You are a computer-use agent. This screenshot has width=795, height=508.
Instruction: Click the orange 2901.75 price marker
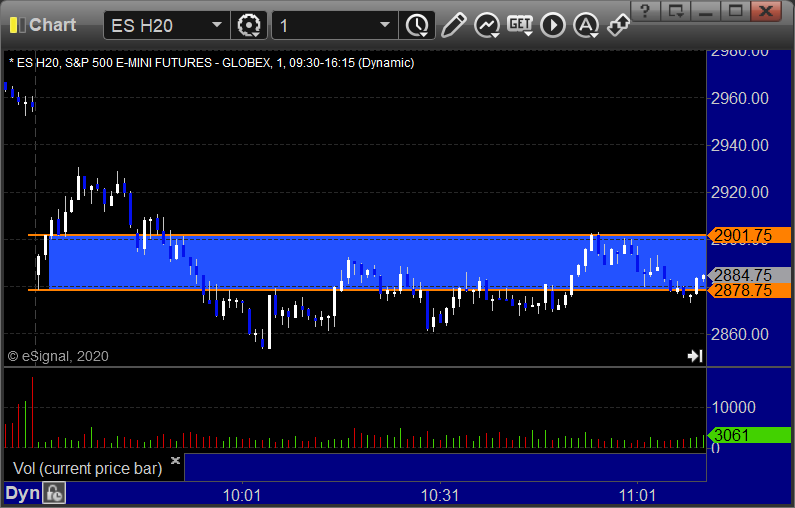click(x=750, y=235)
